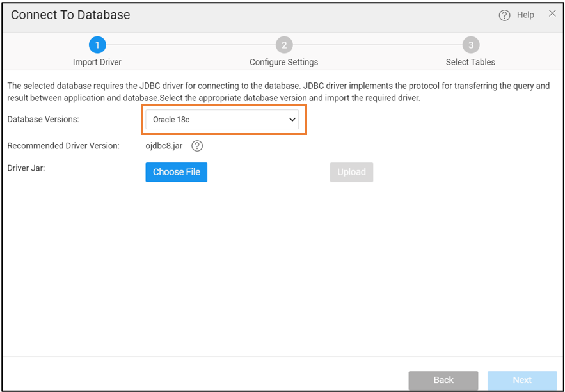This screenshot has width=565, height=392.
Task: Show info icon next to ojdbc8.jar
Action: pyautogui.click(x=197, y=146)
